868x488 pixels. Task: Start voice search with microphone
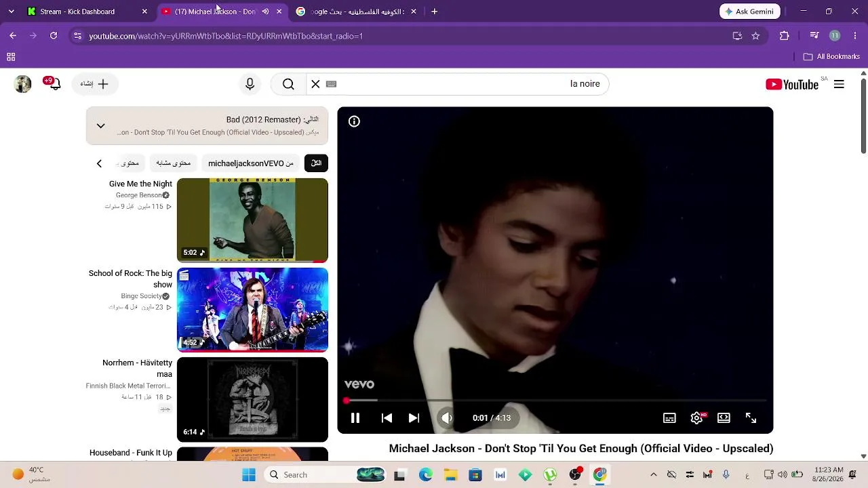pyautogui.click(x=250, y=84)
